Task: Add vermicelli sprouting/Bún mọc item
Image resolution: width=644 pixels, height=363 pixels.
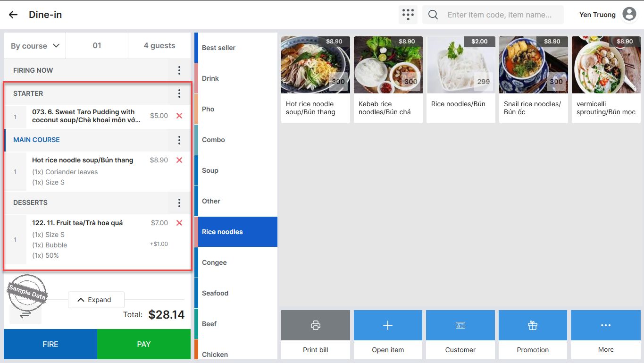Action: click(x=606, y=80)
